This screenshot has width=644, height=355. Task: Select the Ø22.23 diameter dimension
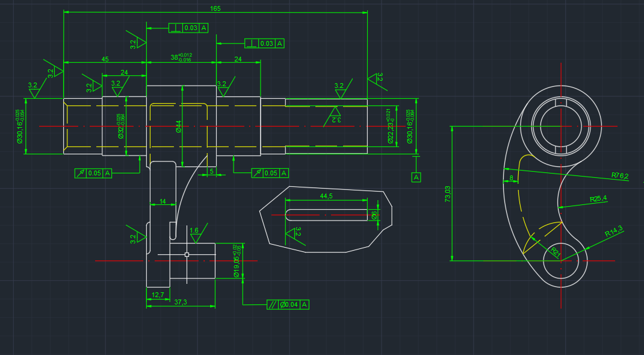[390, 127]
